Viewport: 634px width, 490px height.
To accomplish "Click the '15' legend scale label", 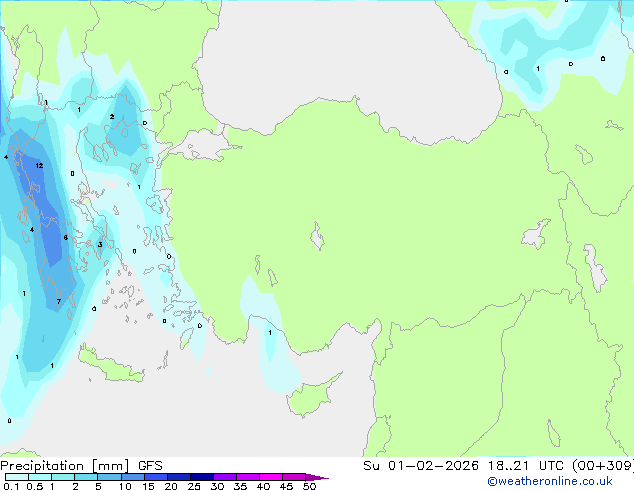I will coord(148,486).
